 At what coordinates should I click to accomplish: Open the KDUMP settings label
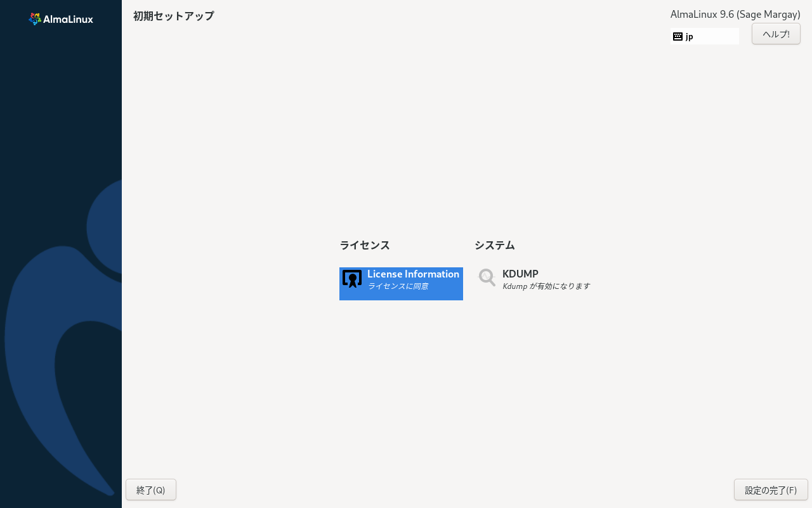[520, 274]
